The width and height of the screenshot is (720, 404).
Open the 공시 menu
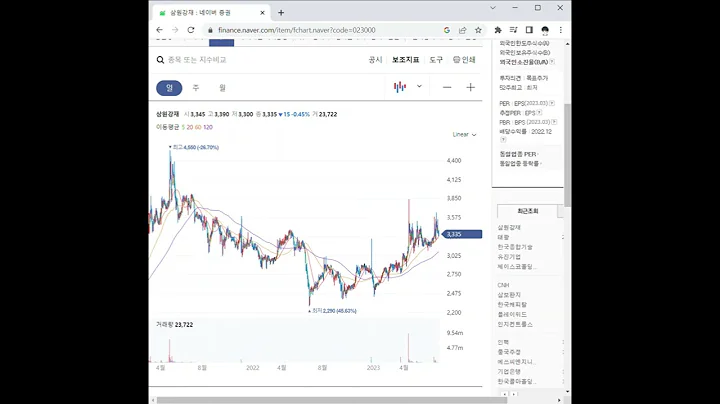(375, 60)
